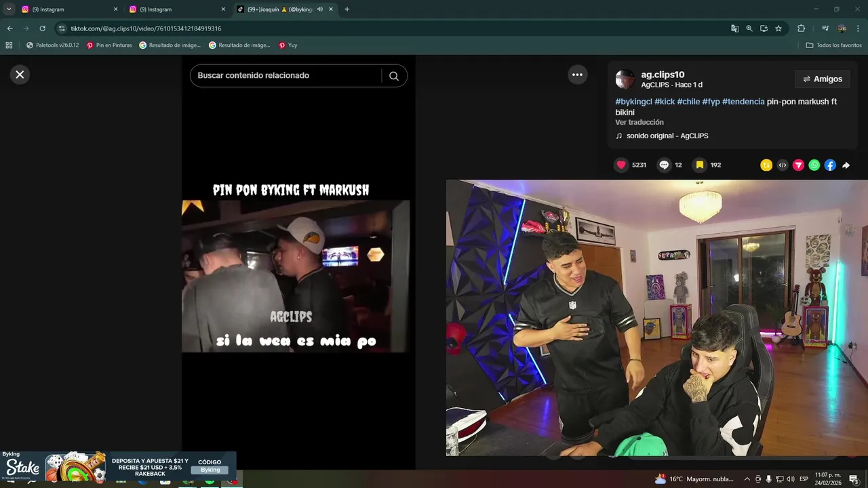
Task: Show hidden tray icons chevron
Action: [747, 479]
